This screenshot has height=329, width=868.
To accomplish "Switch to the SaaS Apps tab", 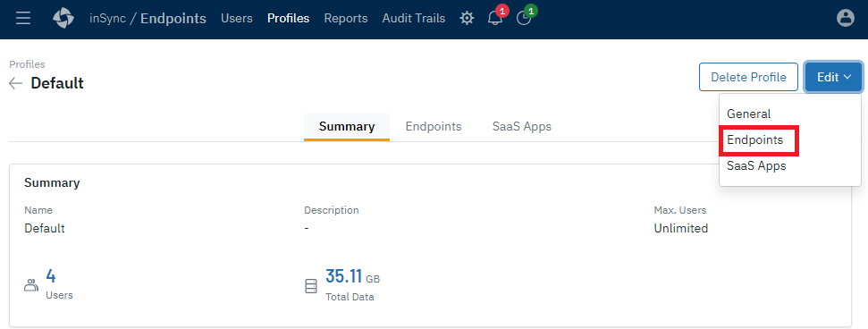I will pos(522,126).
